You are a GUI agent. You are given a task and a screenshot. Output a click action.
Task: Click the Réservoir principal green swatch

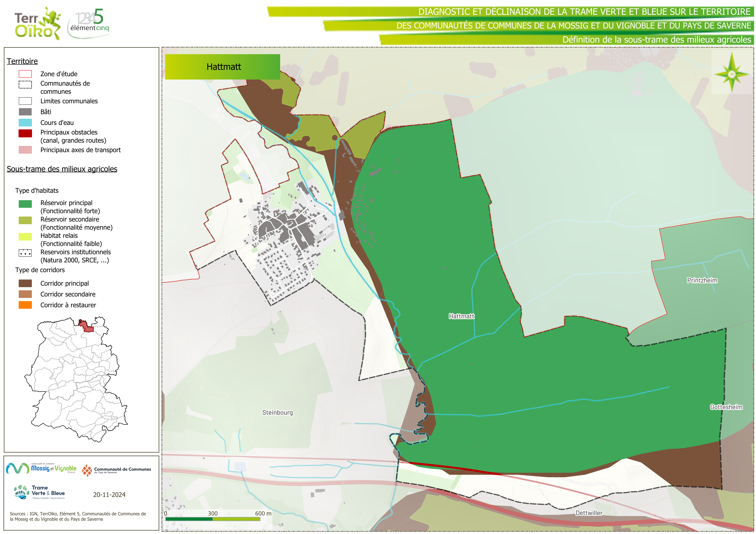tap(25, 204)
